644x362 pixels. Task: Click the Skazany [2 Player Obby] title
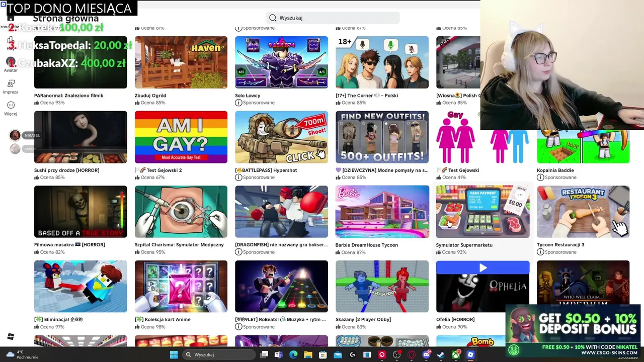pyautogui.click(x=363, y=319)
